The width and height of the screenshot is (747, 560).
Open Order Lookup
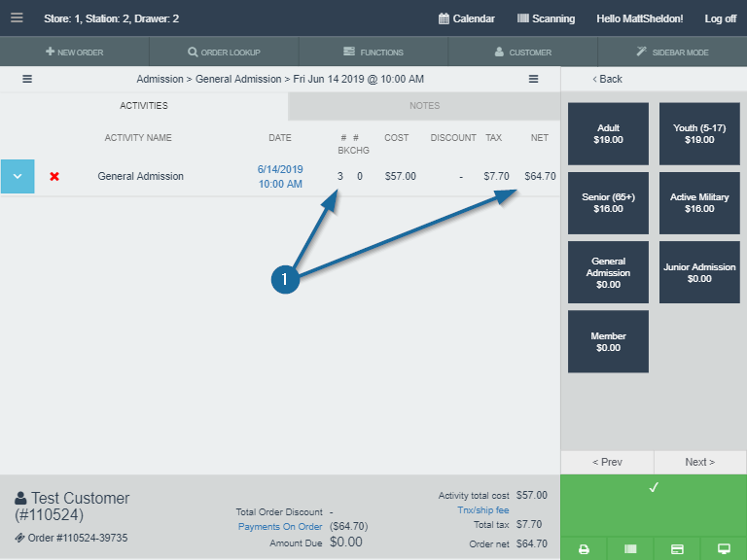pos(224,52)
